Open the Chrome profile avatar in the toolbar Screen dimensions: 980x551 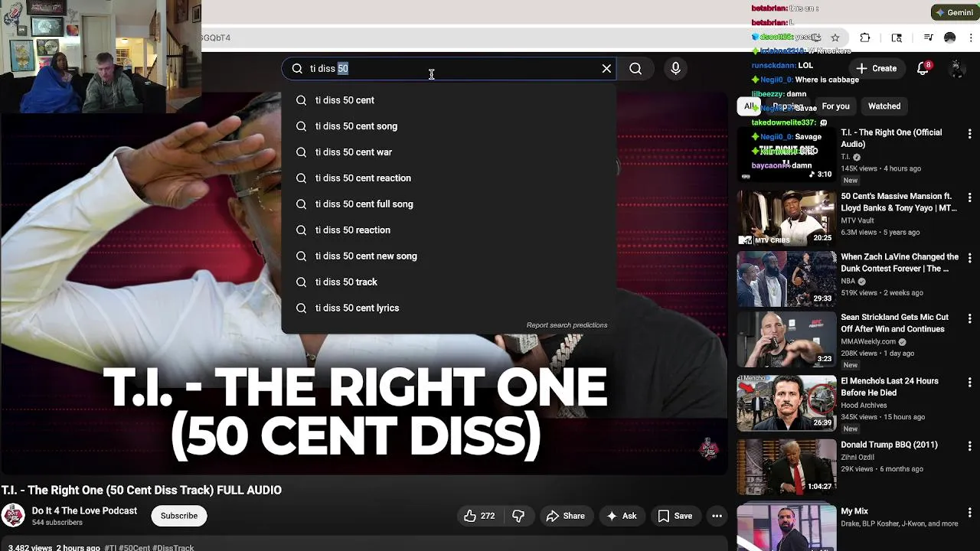(x=950, y=37)
